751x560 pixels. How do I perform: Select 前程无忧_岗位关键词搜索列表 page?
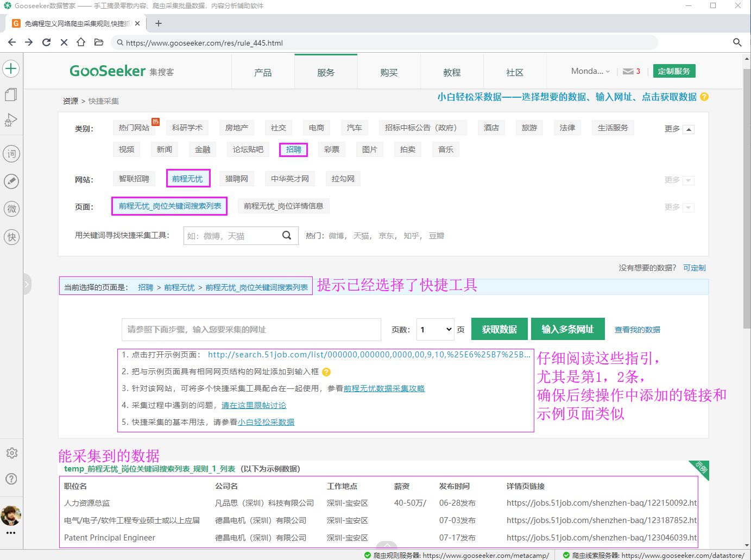(x=170, y=206)
